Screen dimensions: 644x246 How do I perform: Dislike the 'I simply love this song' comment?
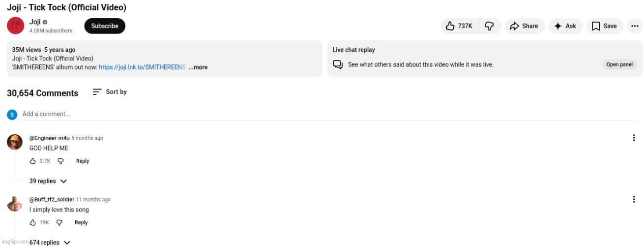tap(59, 222)
